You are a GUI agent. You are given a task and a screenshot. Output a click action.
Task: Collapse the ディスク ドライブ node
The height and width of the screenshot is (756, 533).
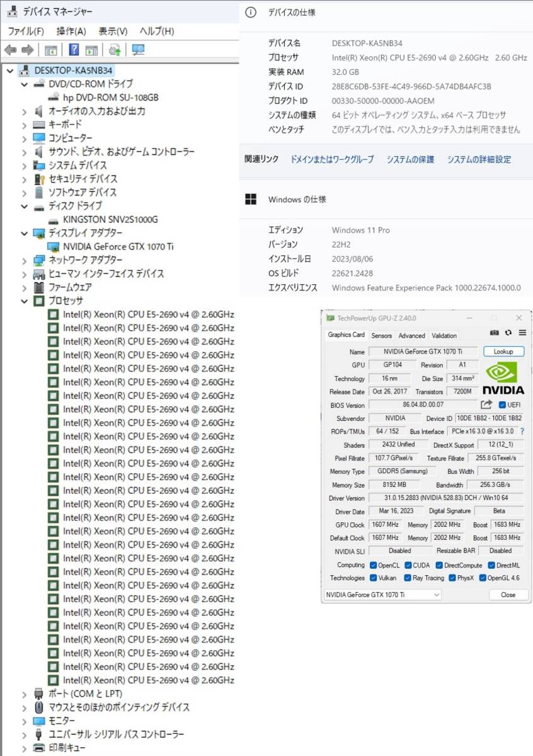click(x=25, y=206)
